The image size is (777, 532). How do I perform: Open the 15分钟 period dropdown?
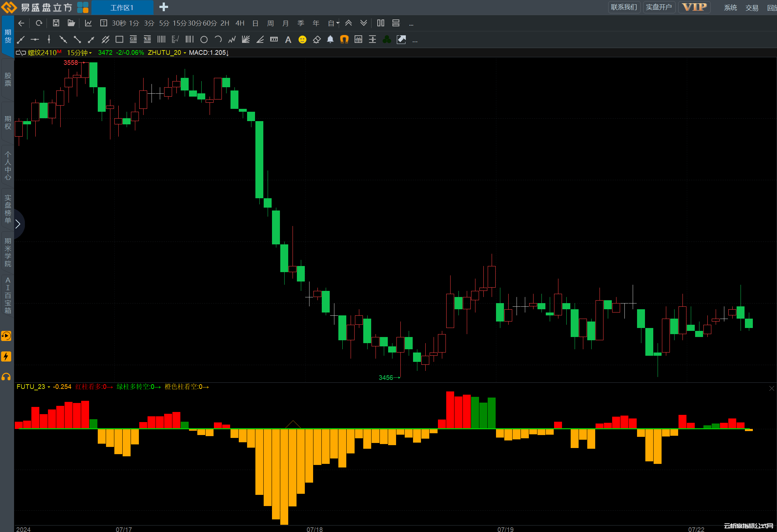[x=79, y=53]
